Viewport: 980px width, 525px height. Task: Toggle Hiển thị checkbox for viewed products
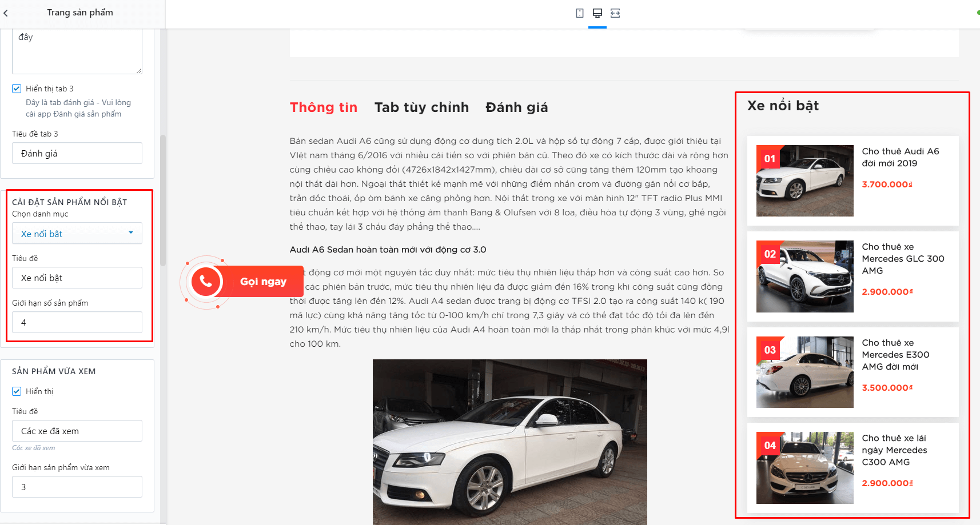coord(17,391)
